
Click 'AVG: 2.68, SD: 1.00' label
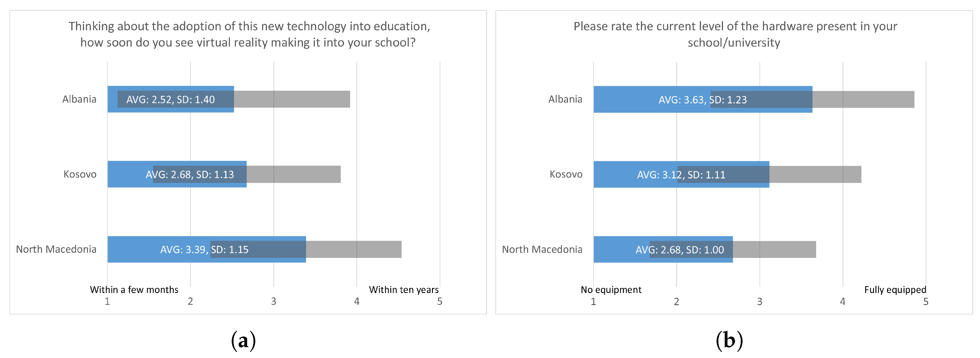[679, 250]
